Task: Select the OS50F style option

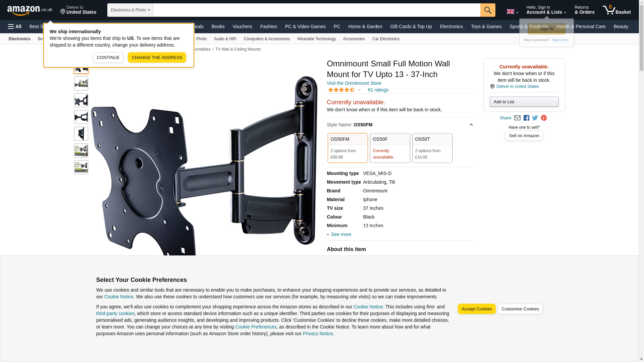Action: click(x=390, y=148)
